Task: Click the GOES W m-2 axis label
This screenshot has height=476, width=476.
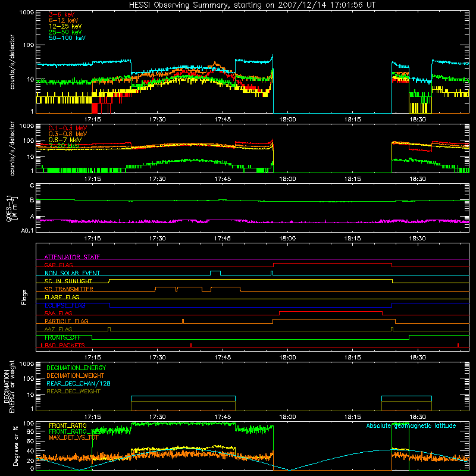Action: pos(11,208)
